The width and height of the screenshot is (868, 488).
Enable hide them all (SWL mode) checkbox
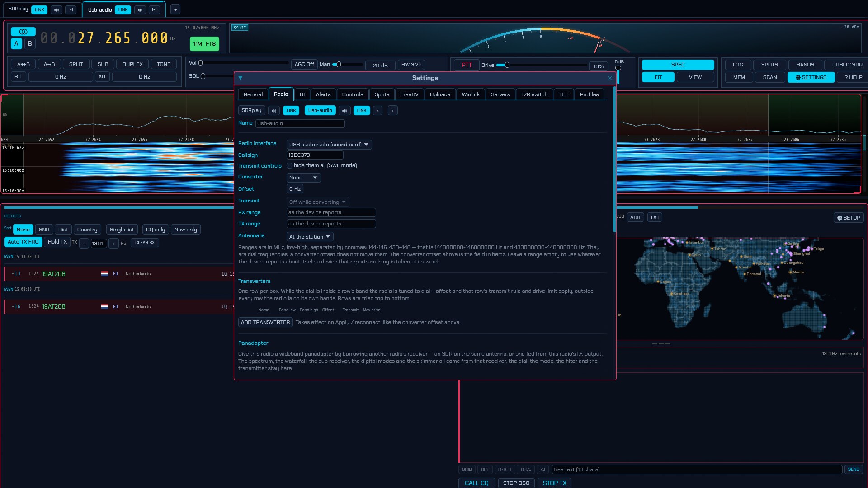(289, 166)
